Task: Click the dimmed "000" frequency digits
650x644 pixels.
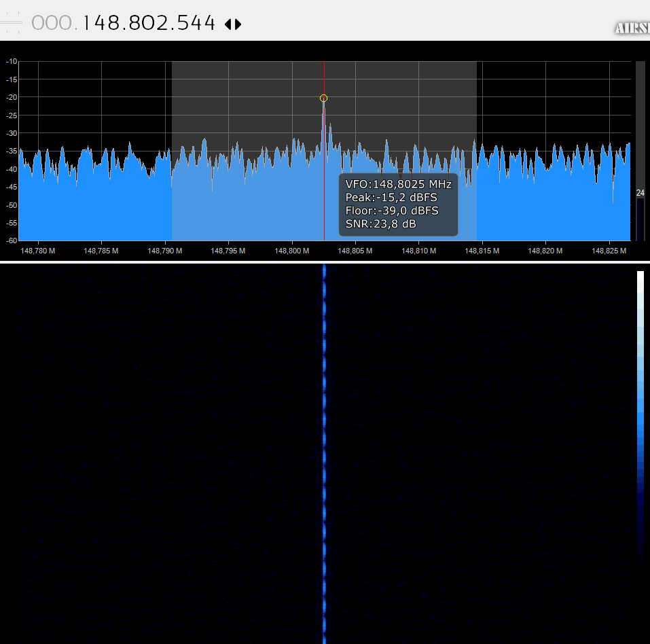Action: 52,23
